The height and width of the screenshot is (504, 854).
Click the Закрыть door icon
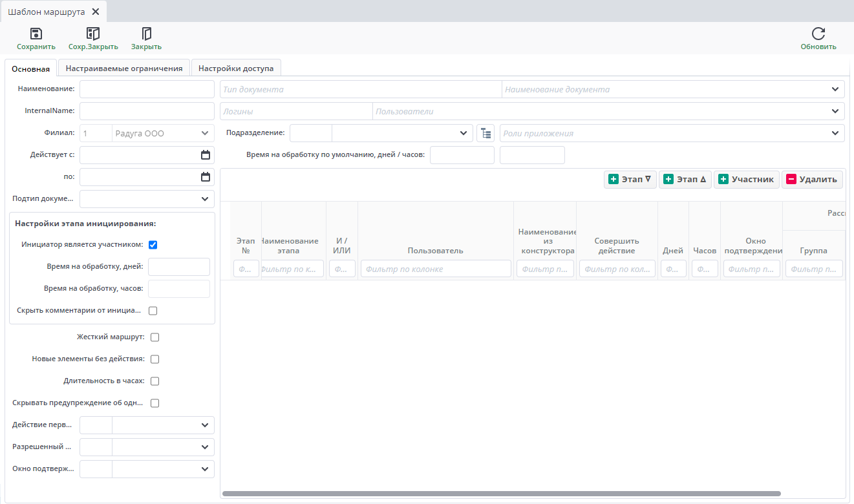click(x=146, y=34)
